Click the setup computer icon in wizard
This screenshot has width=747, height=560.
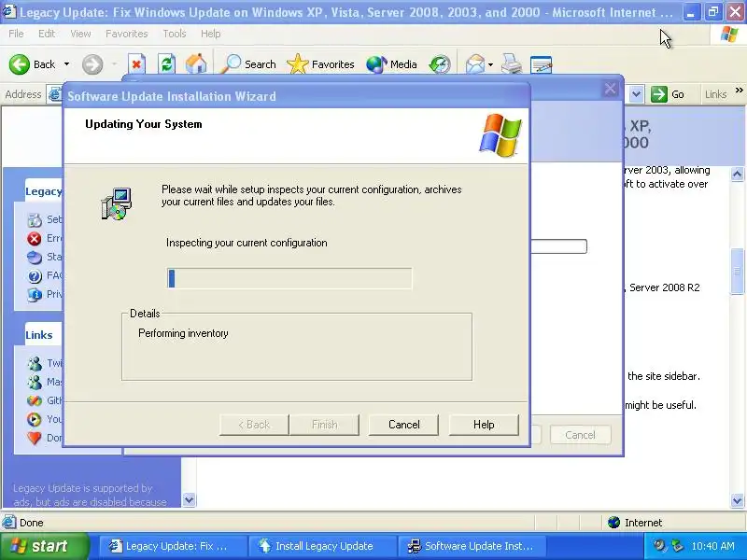[x=117, y=203]
